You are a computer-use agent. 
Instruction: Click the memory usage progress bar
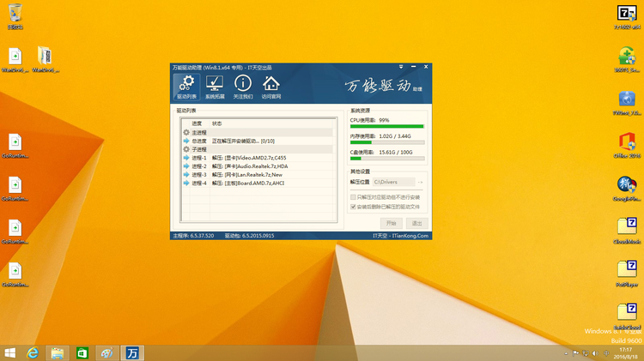(387, 142)
